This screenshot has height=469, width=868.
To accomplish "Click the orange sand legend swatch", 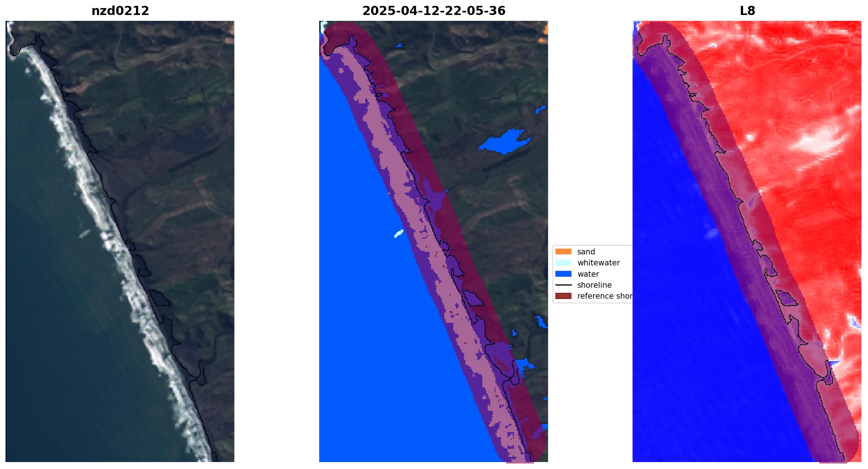I will coord(563,251).
